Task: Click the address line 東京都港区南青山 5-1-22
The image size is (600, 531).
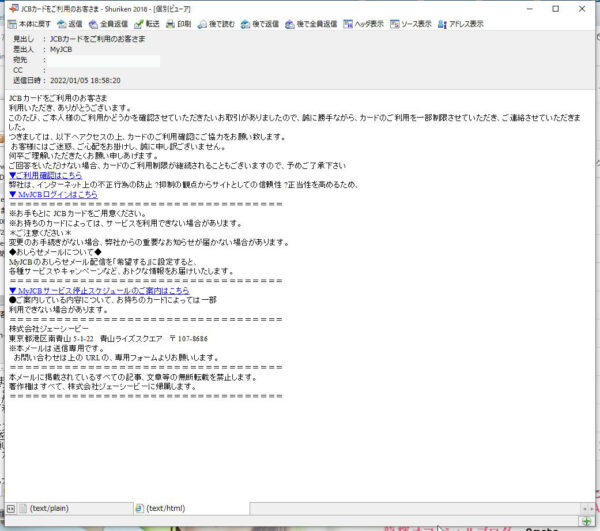Action: point(51,339)
